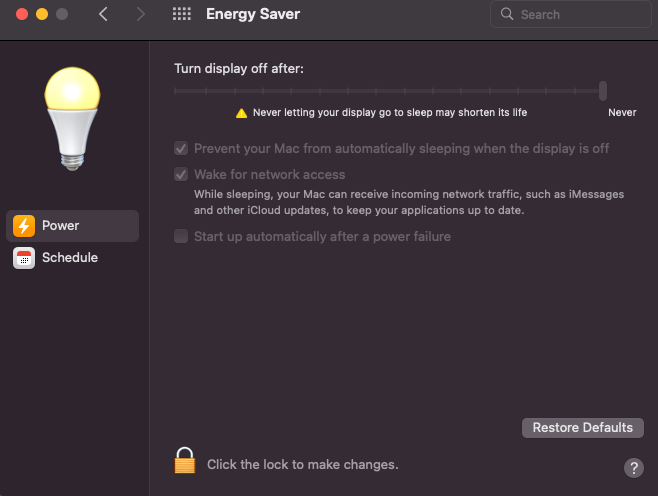Toggle Wake for network access checkbox

181,175
